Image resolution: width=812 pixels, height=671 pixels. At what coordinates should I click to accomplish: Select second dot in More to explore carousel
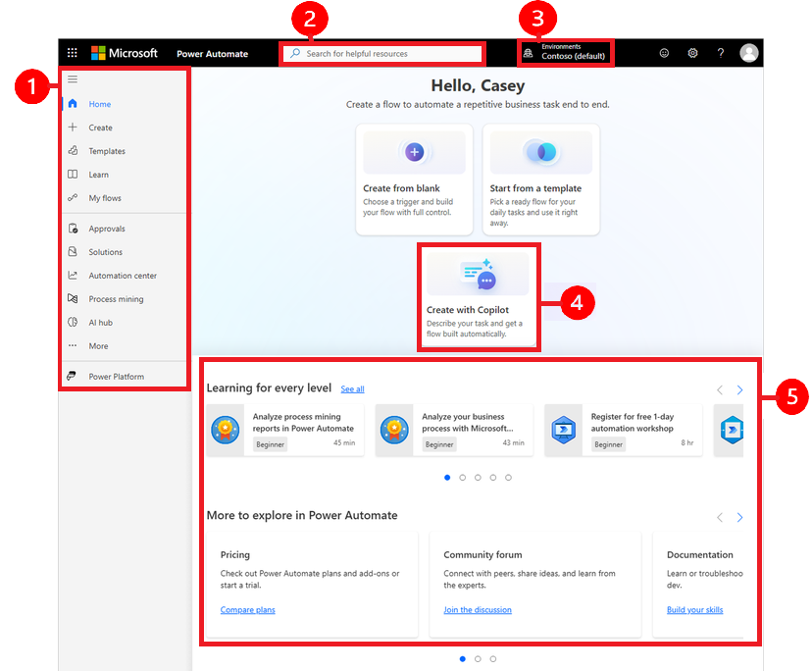click(x=478, y=658)
